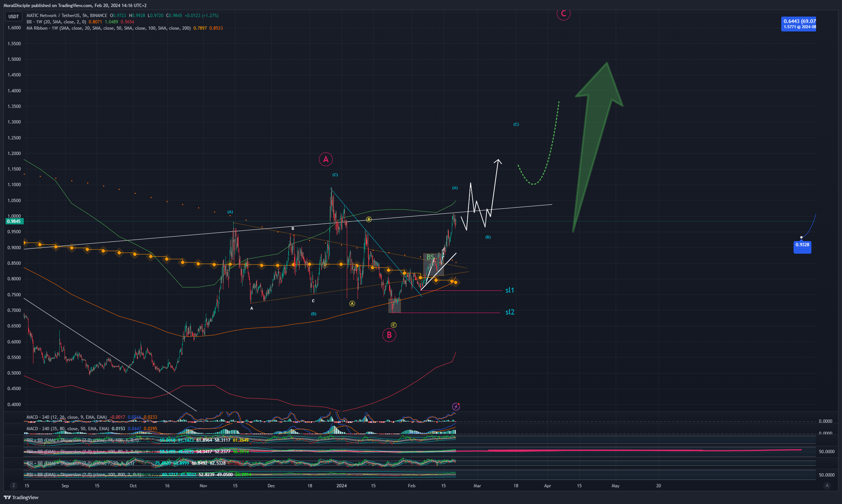Select the red circled A wave label

pyautogui.click(x=326, y=159)
